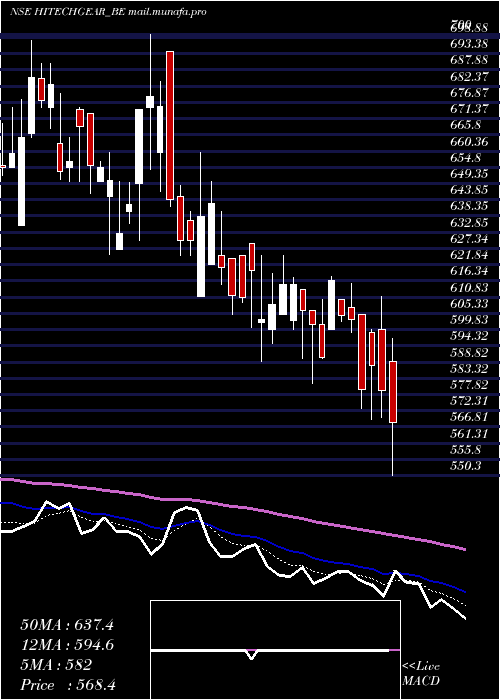This screenshot has height=700, width=500.
Task: Select the 665.8 price label
Action: pyautogui.click(x=465, y=125)
